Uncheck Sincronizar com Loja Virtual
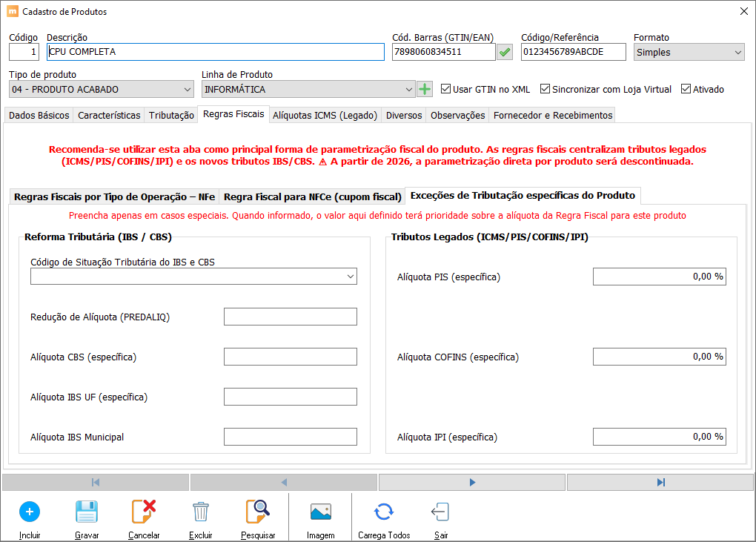This screenshot has height=542, width=756. [545, 89]
